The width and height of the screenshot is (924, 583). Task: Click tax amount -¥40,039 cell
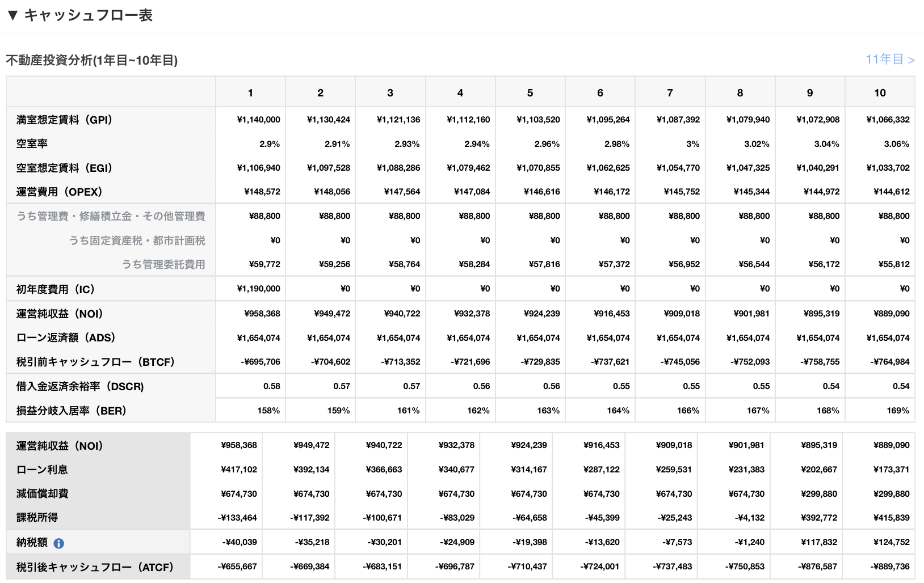(x=240, y=542)
